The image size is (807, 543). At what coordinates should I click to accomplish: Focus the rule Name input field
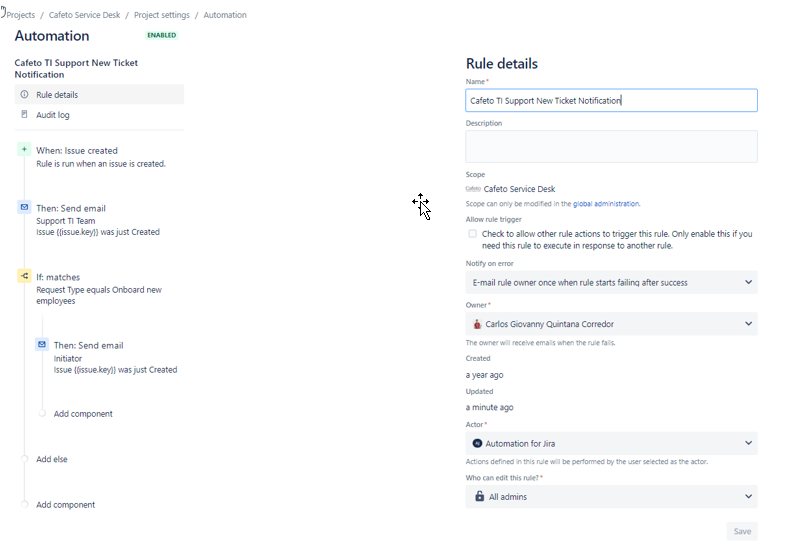611,100
